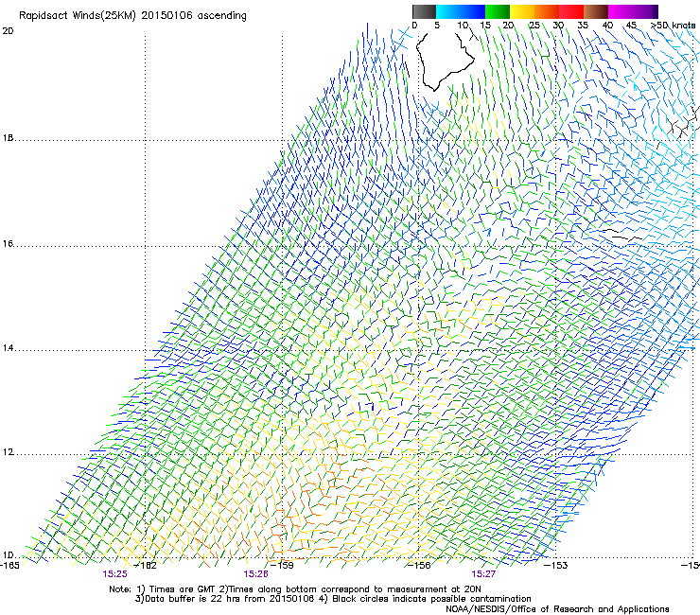Viewport: 700px width, 615px height.
Task: Click the gray 0-5 knots color swatch
Action: [x=424, y=11]
